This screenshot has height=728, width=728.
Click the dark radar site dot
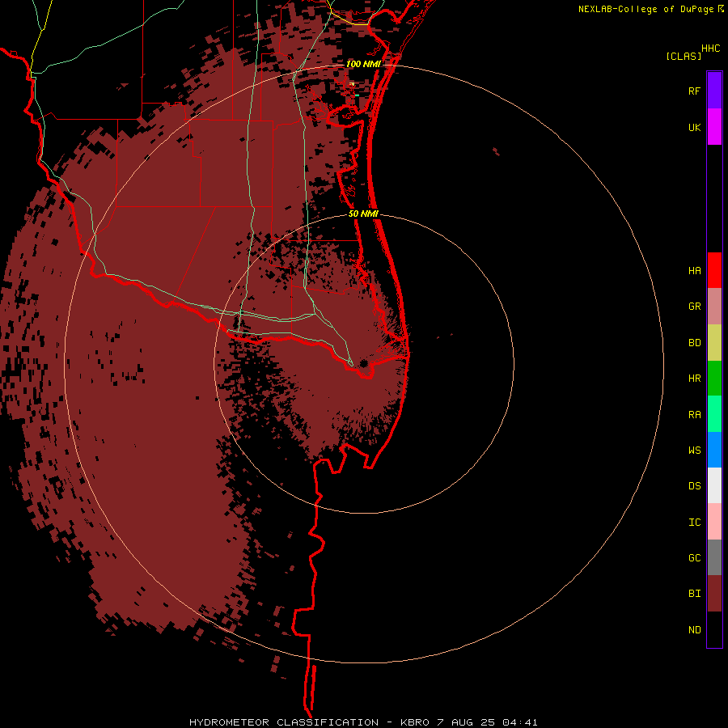(363, 363)
